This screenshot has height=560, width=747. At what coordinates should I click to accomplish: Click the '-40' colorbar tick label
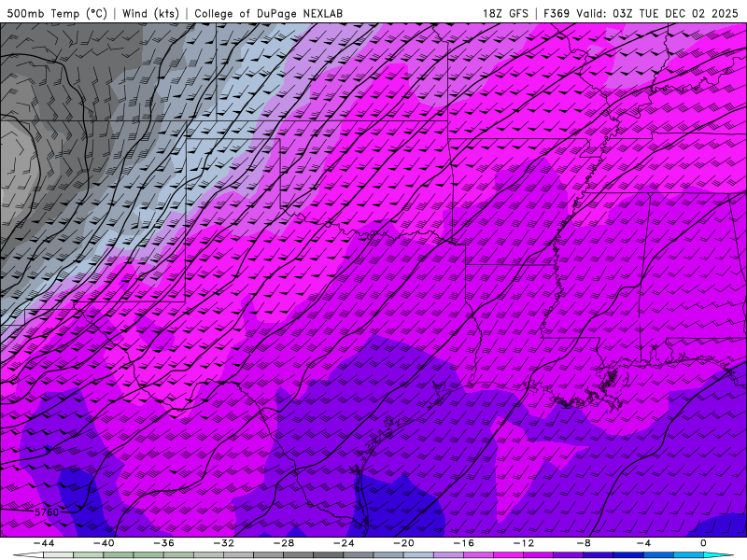click(104, 543)
